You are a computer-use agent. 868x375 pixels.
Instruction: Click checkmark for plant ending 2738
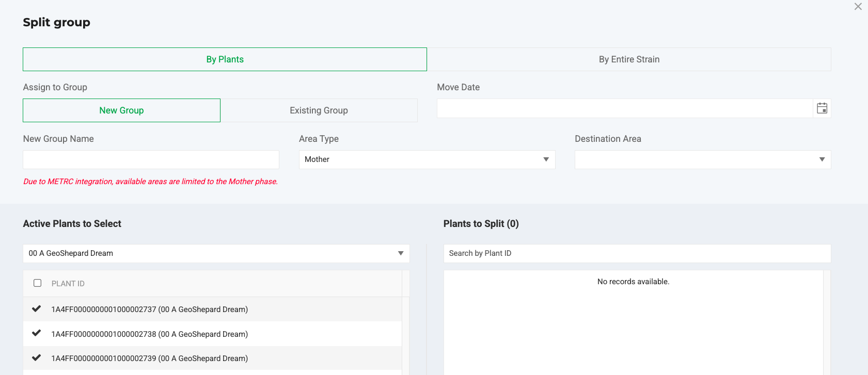point(37,333)
